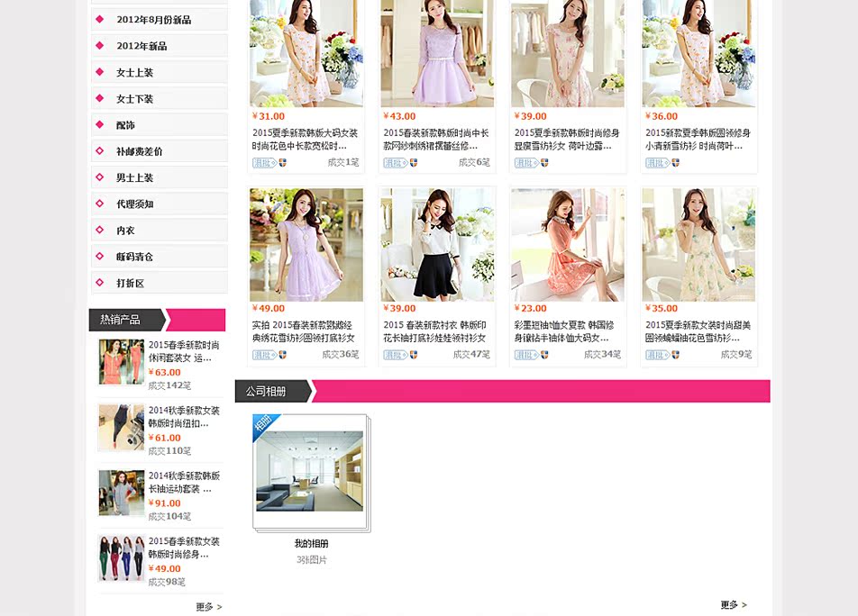This screenshot has width=858, height=616.
Task: Click the shield icon under the ¥23.00 dress
Action: pyautogui.click(x=544, y=355)
